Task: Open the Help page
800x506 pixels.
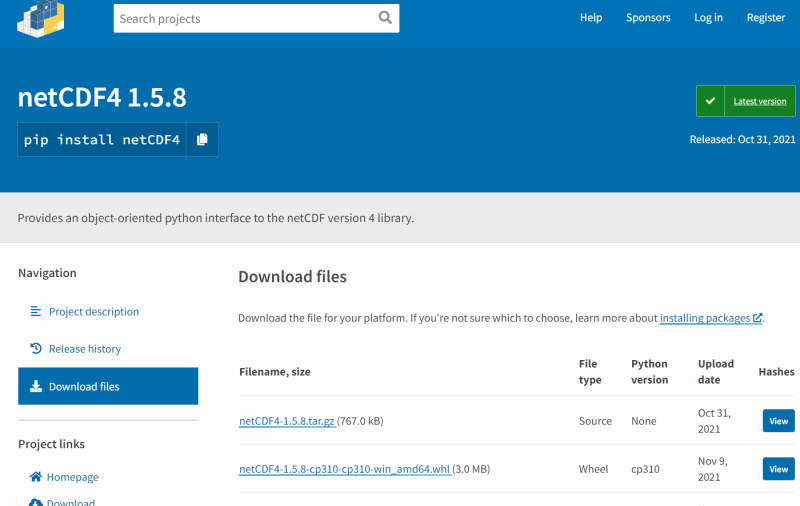Action: tap(591, 18)
